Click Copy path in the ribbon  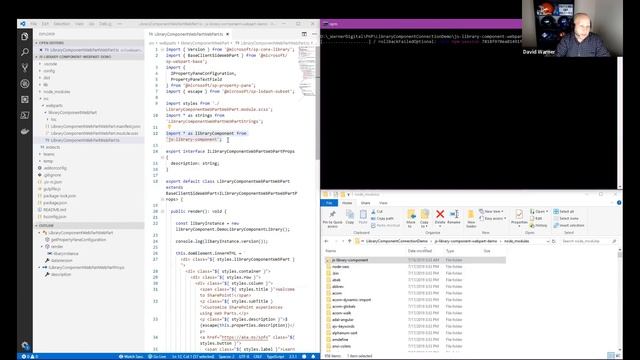(382, 218)
